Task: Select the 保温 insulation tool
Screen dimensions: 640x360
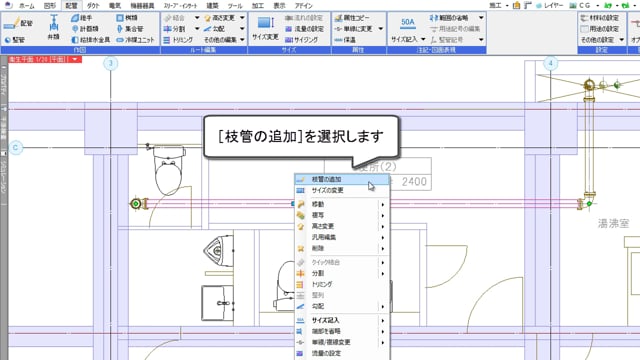Action: pos(345,40)
